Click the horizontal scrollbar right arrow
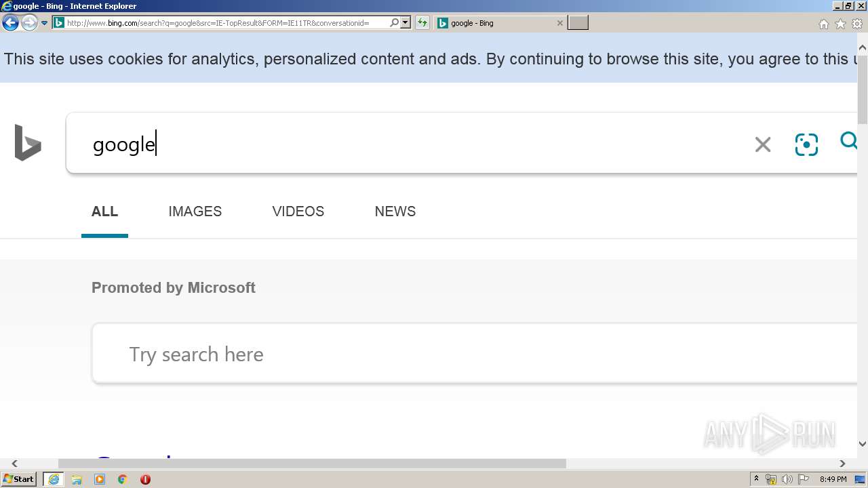Screen dimensions: 868x488 (x=842, y=464)
